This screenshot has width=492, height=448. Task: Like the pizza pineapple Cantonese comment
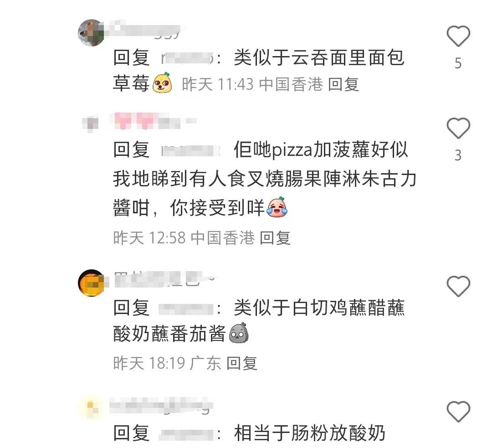point(458,128)
